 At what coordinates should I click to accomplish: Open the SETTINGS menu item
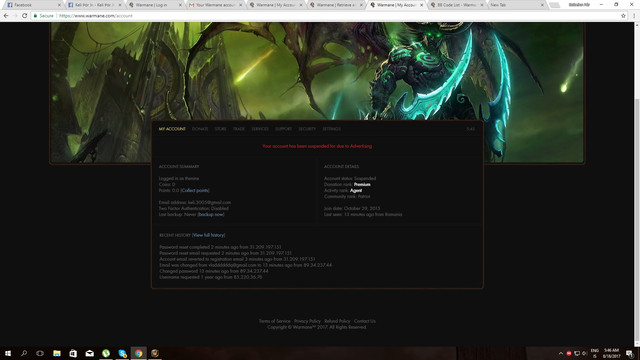[331, 129]
